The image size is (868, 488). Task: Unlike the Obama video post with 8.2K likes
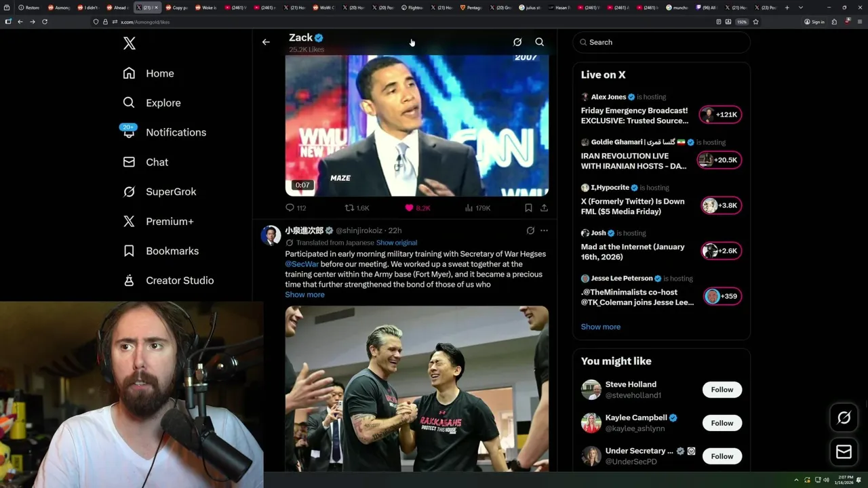tap(418, 208)
